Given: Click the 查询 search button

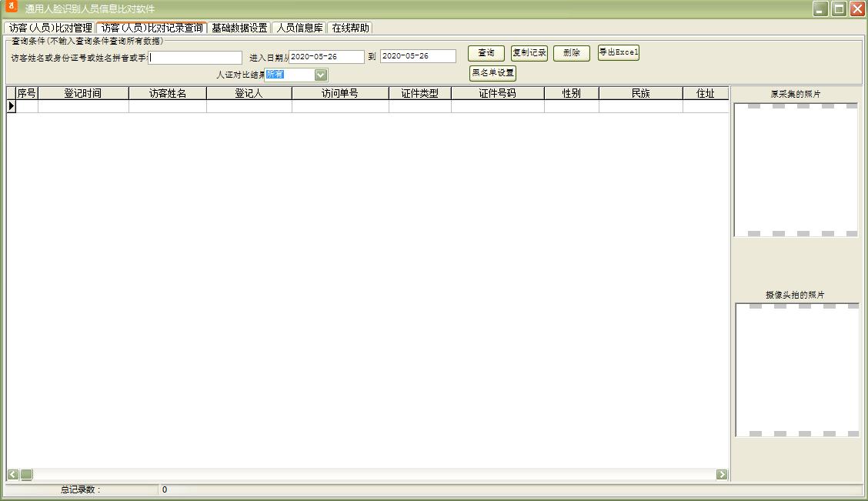Looking at the screenshot, I should pyautogui.click(x=486, y=53).
